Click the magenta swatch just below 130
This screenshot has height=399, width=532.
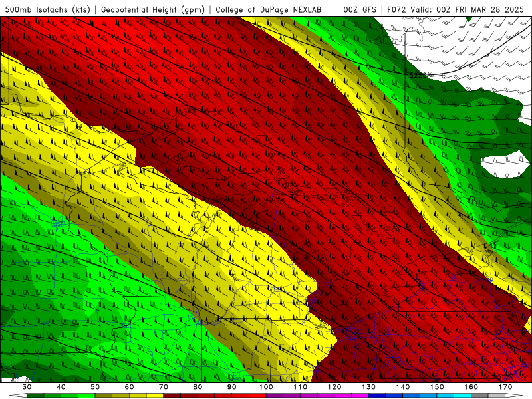(360, 395)
